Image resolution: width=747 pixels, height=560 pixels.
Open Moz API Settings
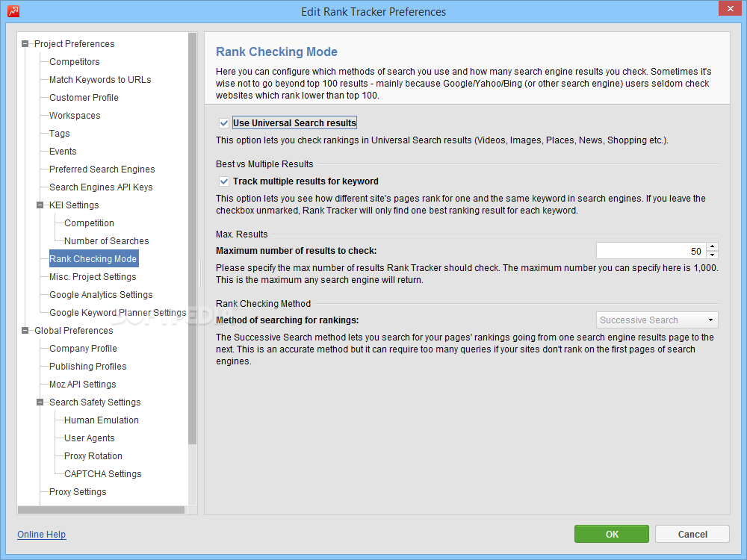pos(83,385)
